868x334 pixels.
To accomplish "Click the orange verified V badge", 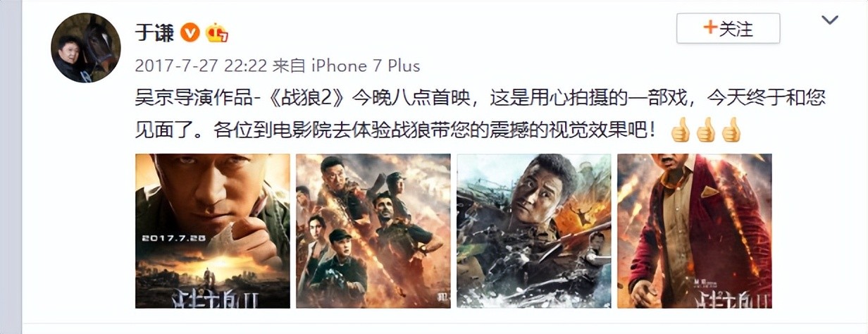I will click(190, 32).
